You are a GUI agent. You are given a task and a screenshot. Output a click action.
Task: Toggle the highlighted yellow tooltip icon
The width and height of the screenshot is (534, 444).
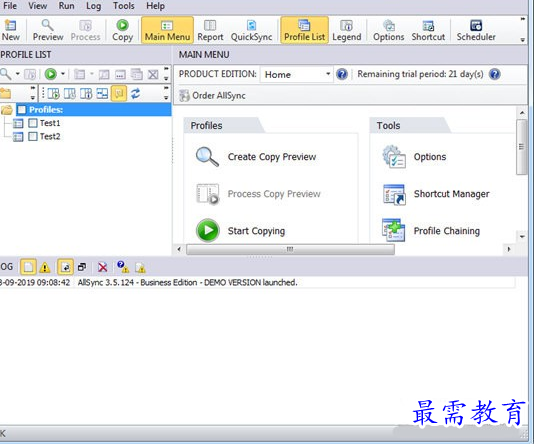point(119,93)
